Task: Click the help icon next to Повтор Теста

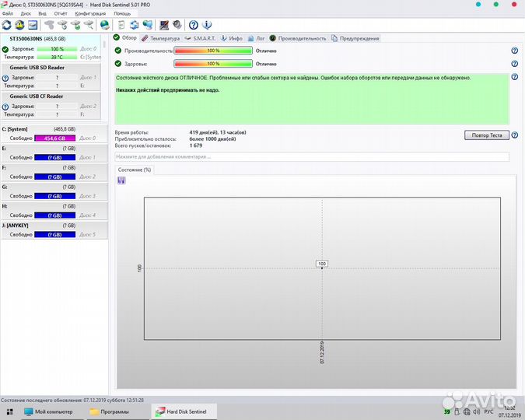Action: pyautogui.click(x=515, y=135)
